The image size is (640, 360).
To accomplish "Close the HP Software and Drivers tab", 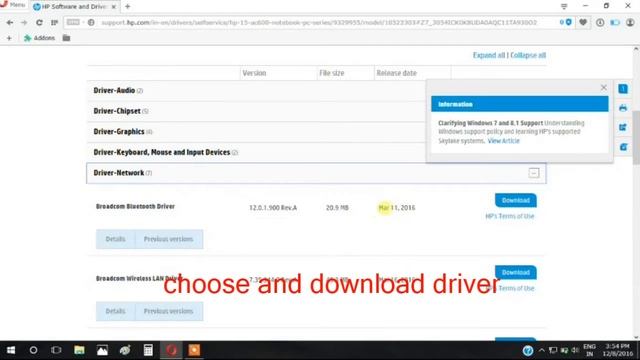I will (113, 7).
